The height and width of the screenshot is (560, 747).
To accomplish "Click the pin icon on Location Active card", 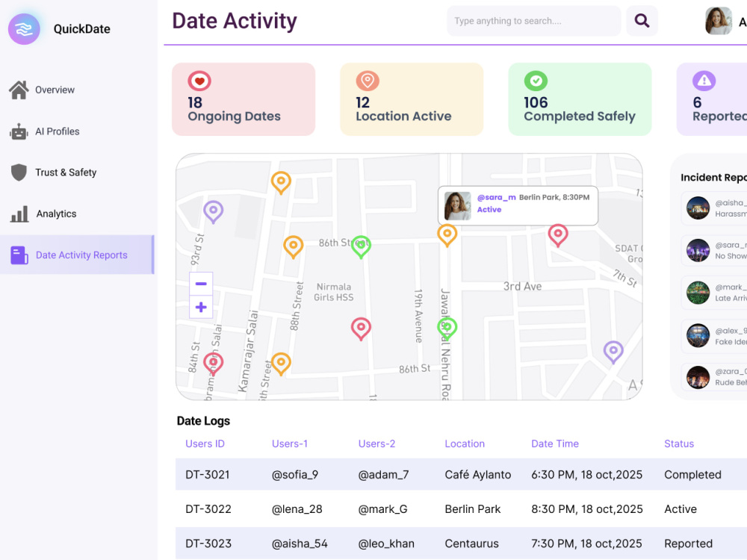I will pos(368,81).
